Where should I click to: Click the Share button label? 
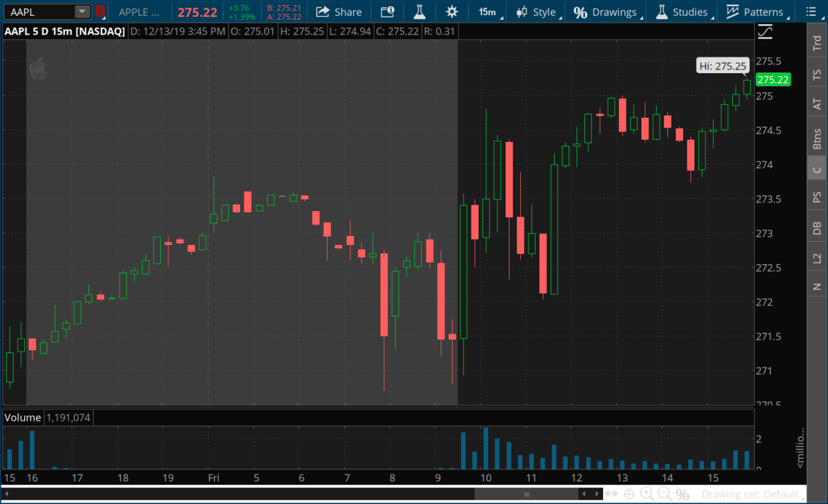pos(348,12)
